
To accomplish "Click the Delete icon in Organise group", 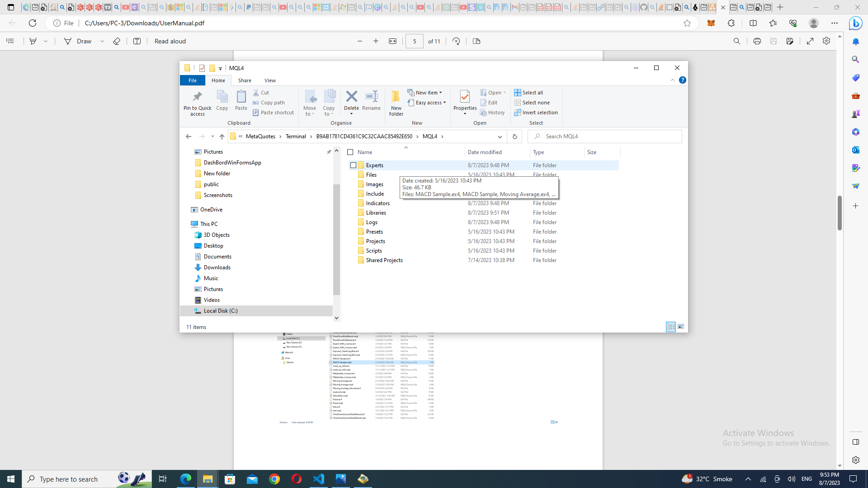I will tap(351, 97).
